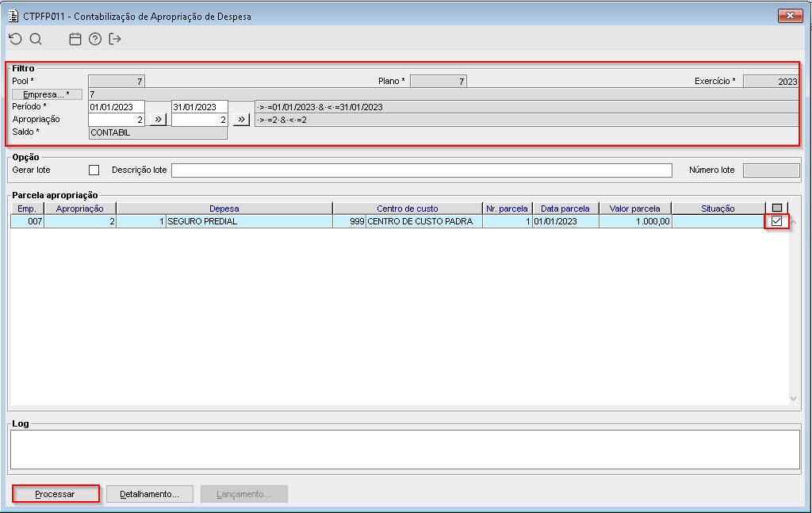Open the help question-mark icon
812x513 pixels.
pos(95,39)
